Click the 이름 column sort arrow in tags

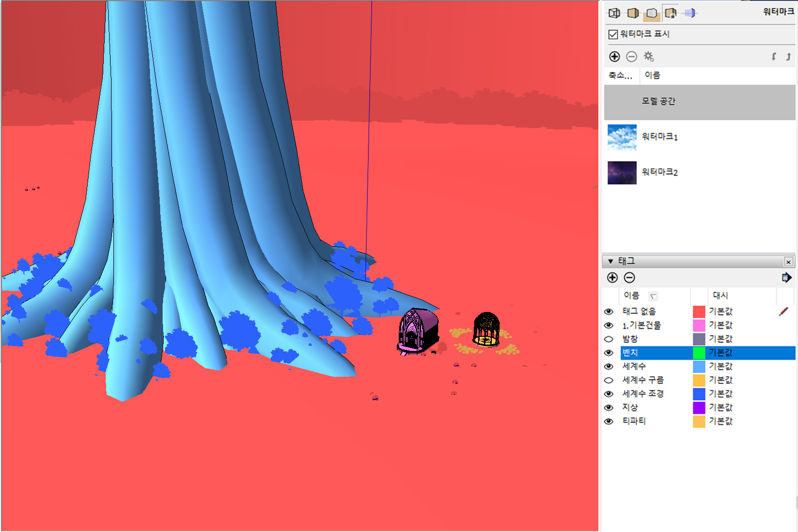[x=653, y=296]
